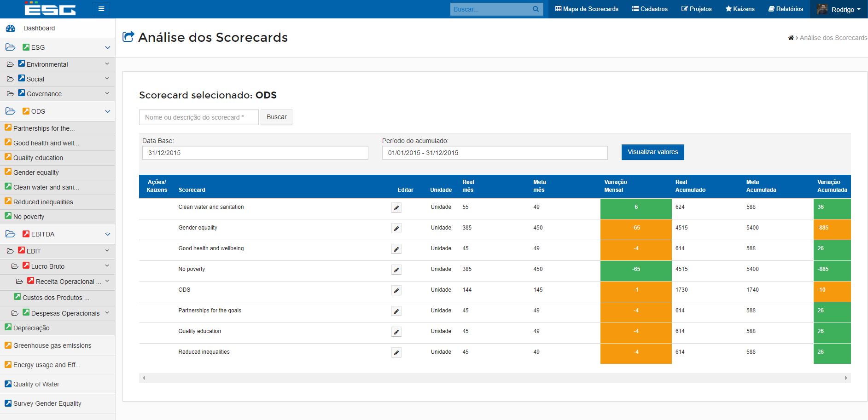
Task: Edit the Clean water and sanitation scorecard
Action: coord(396,207)
